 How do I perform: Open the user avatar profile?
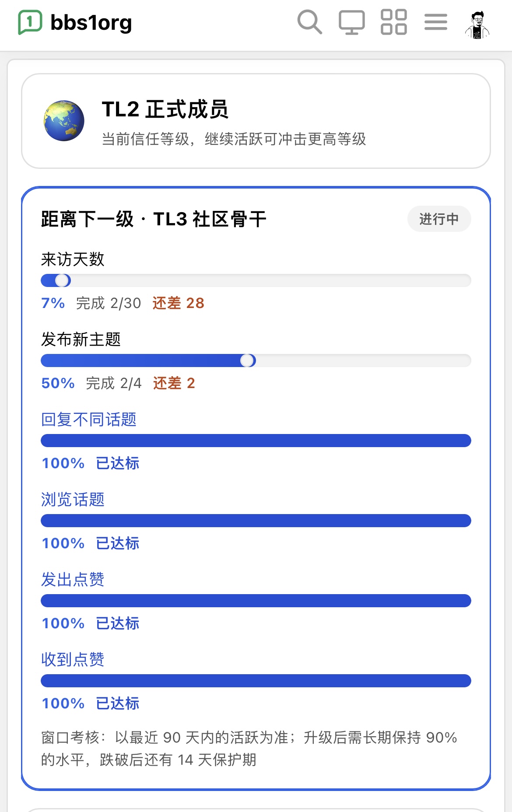click(477, 24)
